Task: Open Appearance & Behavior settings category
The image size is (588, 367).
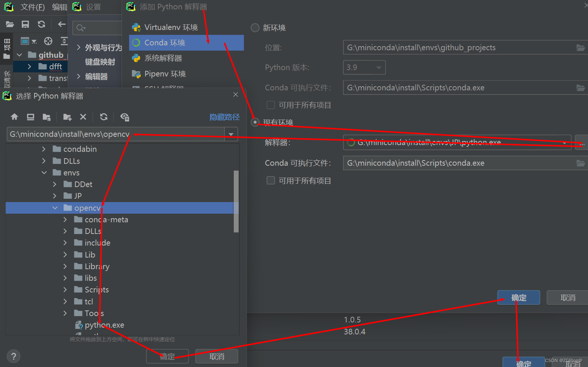Action: tap(103, 48)
